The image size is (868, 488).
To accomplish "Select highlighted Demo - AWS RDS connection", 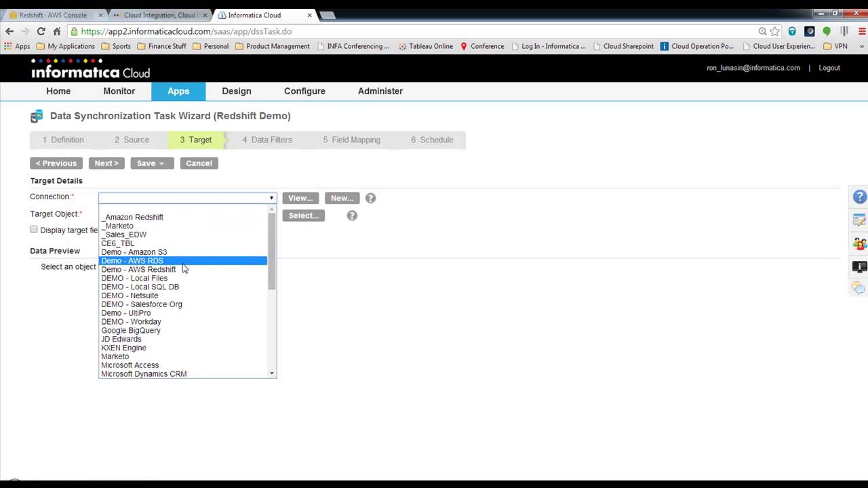I will pyautogui.click(x=183, y=261).
